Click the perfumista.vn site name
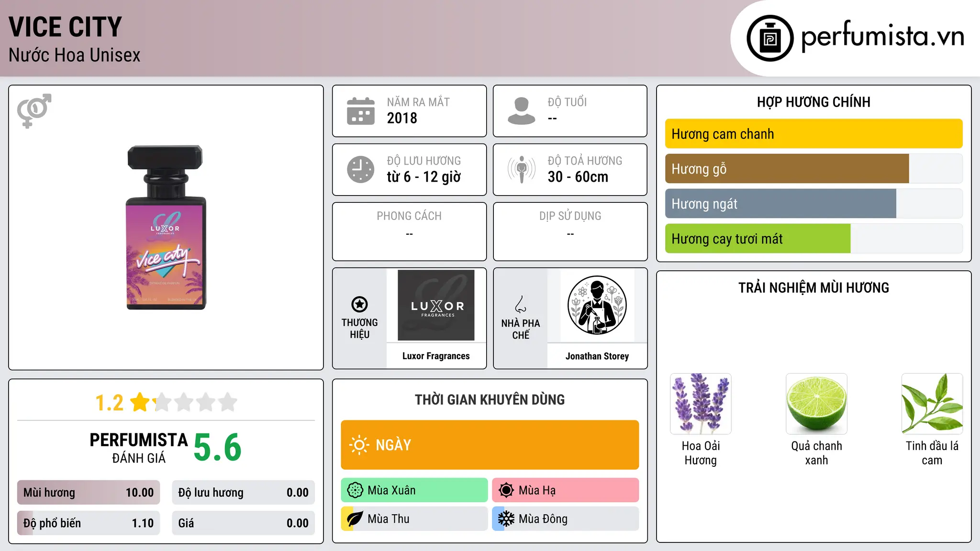Viewport: 980px width, 551px height. (883, 36)
